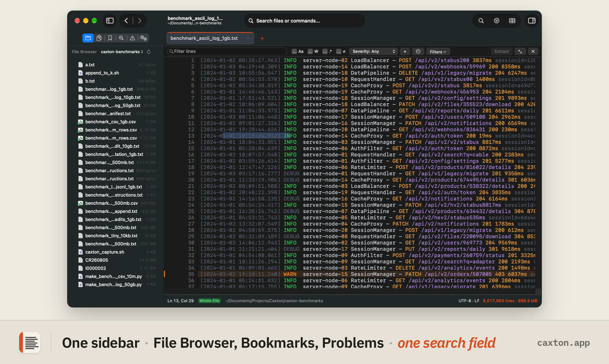Screen dimensions: 609x364
Task: Add a filter with the plus button
Action: click(x=405, y=51)
